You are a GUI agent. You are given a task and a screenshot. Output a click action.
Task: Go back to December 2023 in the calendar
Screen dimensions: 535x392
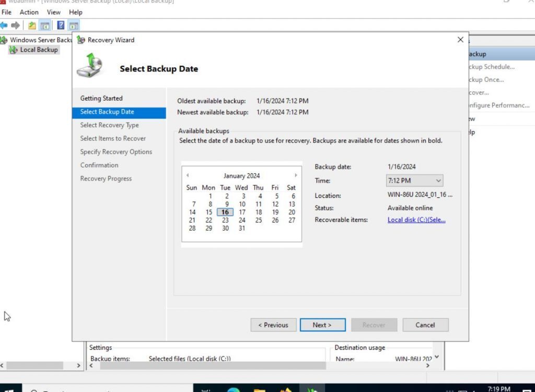tap(188, 175)
